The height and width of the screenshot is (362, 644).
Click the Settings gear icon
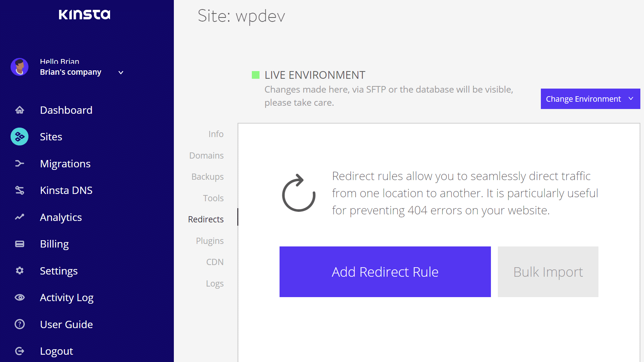(x=20, y=270)
